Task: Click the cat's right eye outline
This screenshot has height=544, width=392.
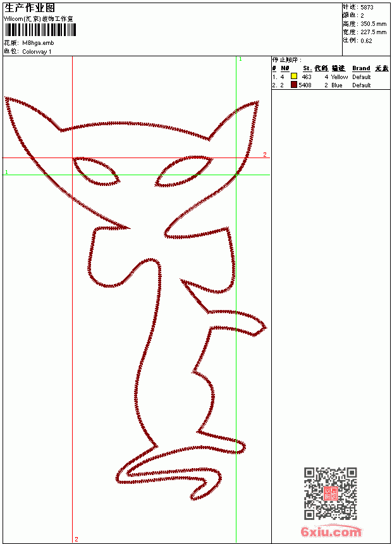Action: click(x=184, y=171)
